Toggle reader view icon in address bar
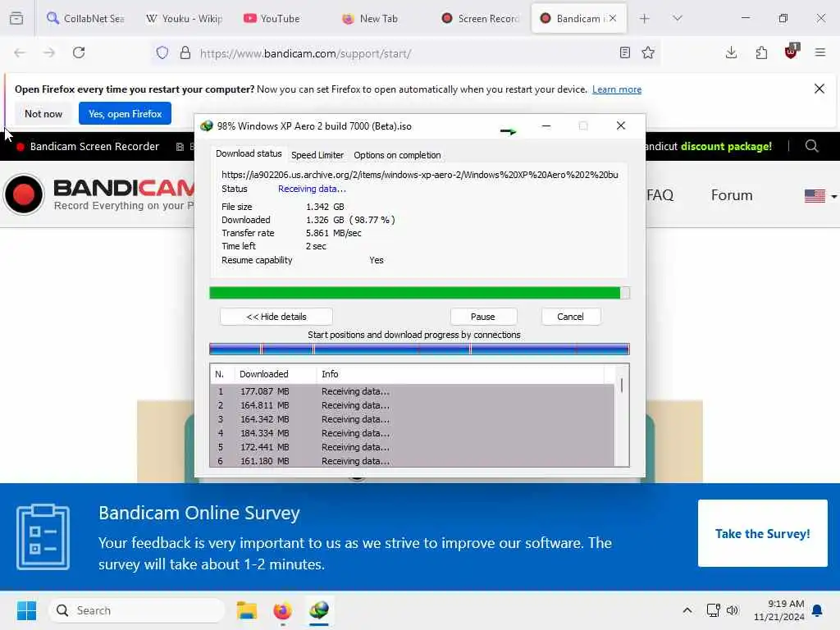 (x=624, y=52)
